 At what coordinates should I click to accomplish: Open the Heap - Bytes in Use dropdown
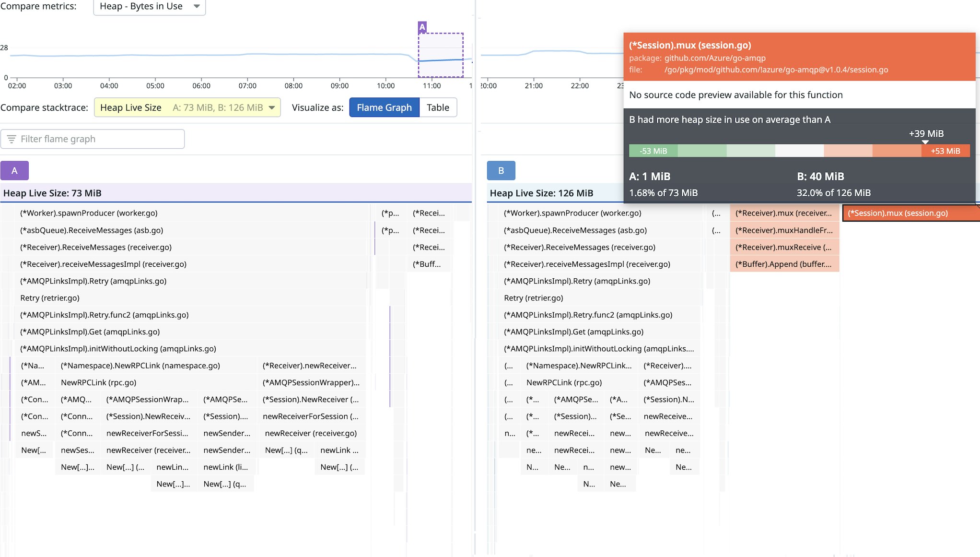[x=149, y=7]
